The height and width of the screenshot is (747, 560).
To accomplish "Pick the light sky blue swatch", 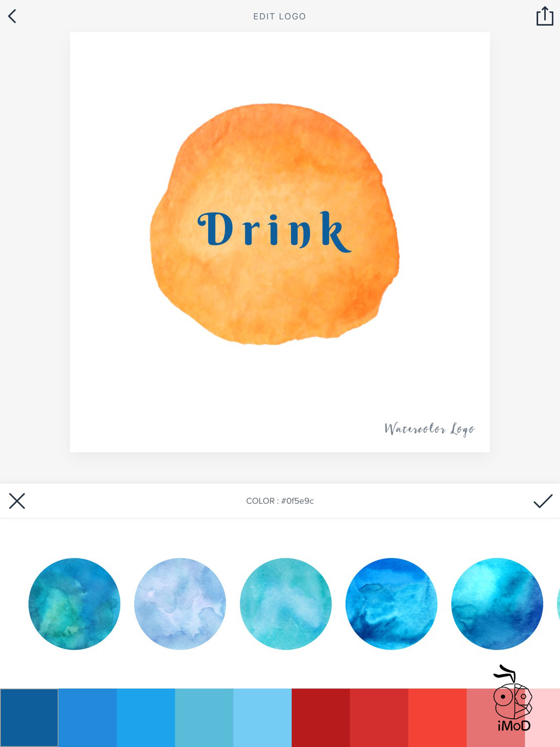I will (x=263, y=717).
